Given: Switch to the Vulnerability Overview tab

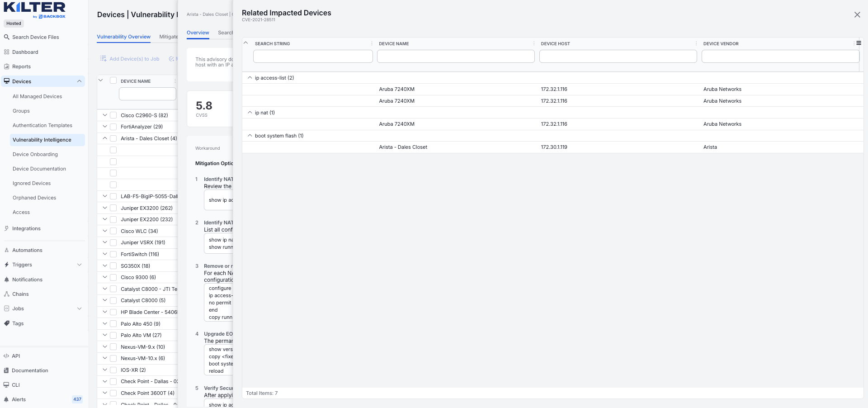Looking at the screenshot, I should [123, 37].
